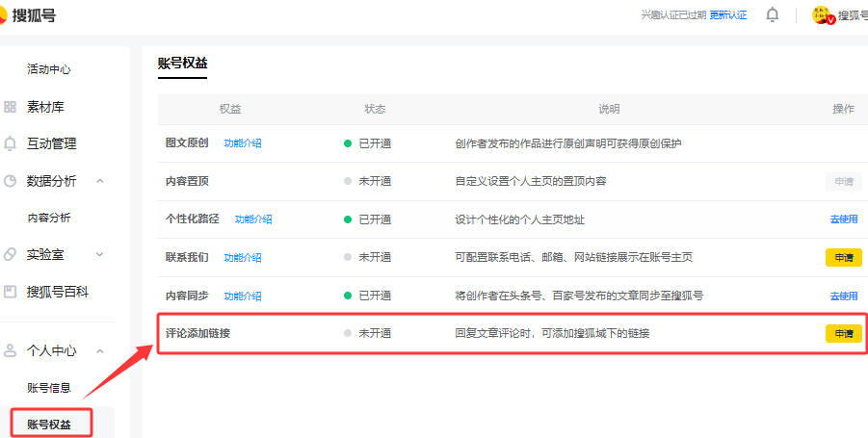Screen dimensions: 868x438
Task: Click 去使用 for 个性化路径
Action: click(x=844, y=219)
